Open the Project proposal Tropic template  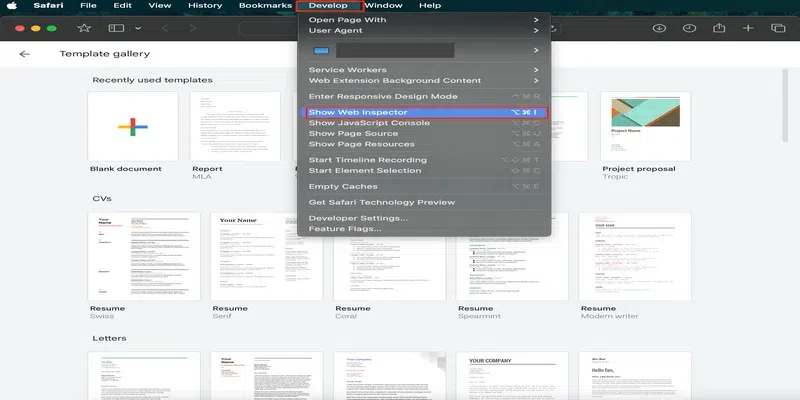coord(645,127)
